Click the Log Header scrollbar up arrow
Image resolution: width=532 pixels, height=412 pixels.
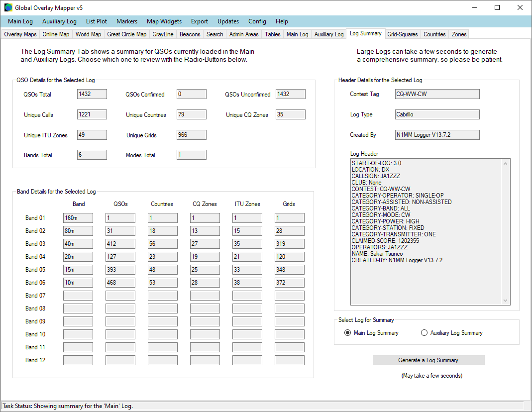[505, 164]
